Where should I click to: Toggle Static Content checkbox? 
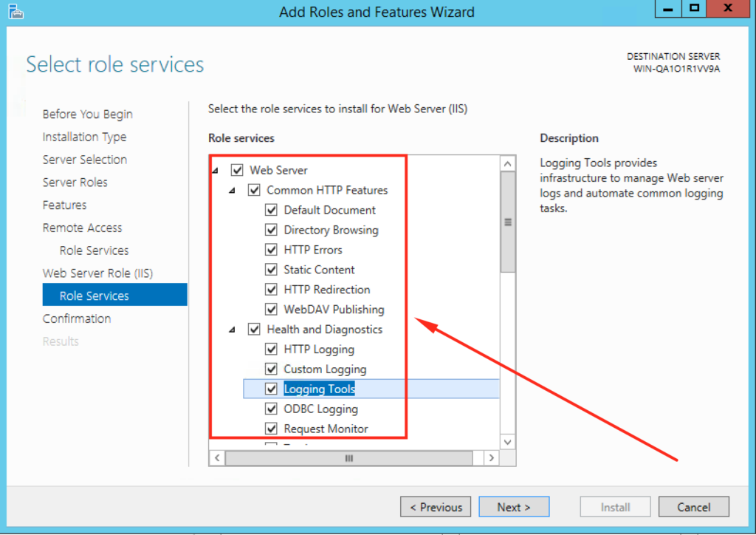[272, 269]
